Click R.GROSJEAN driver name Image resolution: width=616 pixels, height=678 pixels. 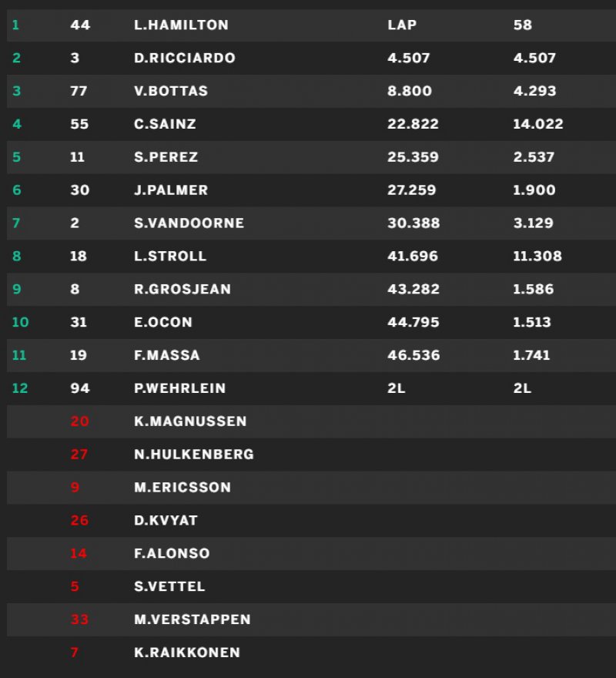click(182, 289)
